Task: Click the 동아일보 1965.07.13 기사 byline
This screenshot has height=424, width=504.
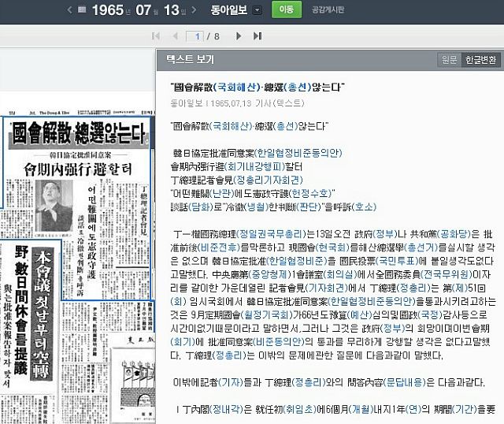Action: [x=237, y=103]
